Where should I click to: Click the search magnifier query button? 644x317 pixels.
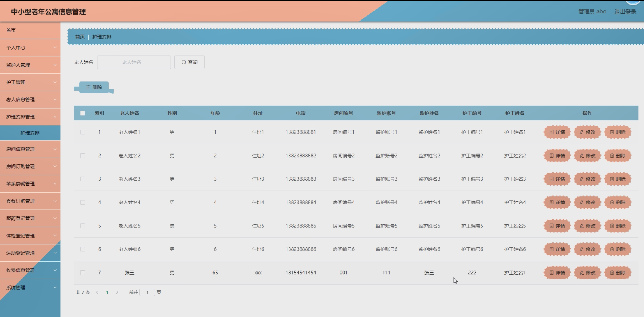tap(189, 62)
